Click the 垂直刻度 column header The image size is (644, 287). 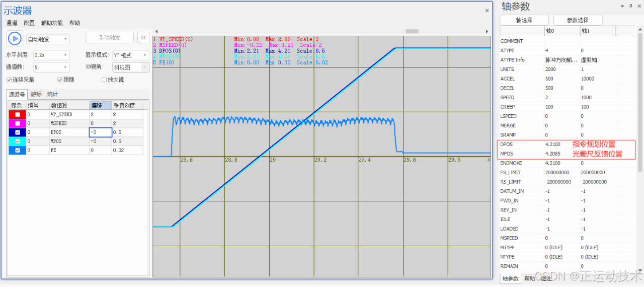pos(127,106)
